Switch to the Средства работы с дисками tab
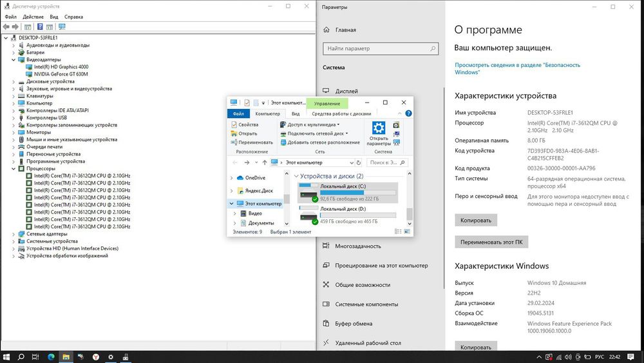 341,113
